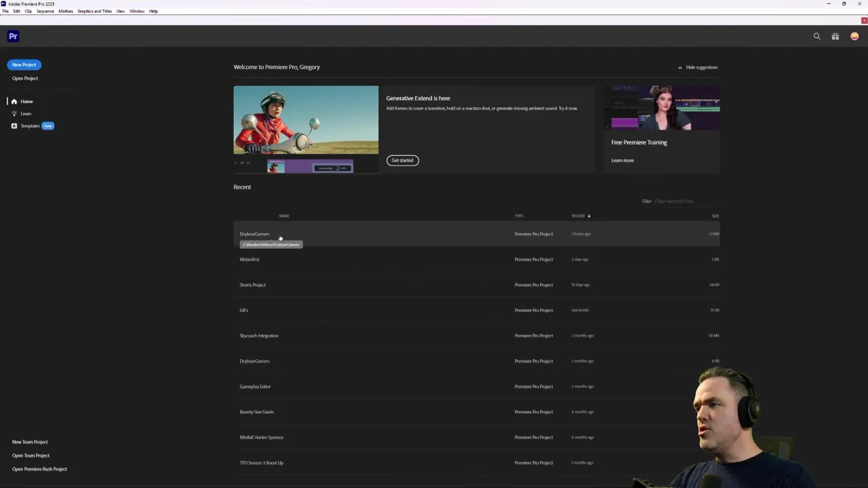Viewport: 868px width, 488px height.
Task: Click the Generative Extend scooter thumbnail
Action: pos(306,129)
